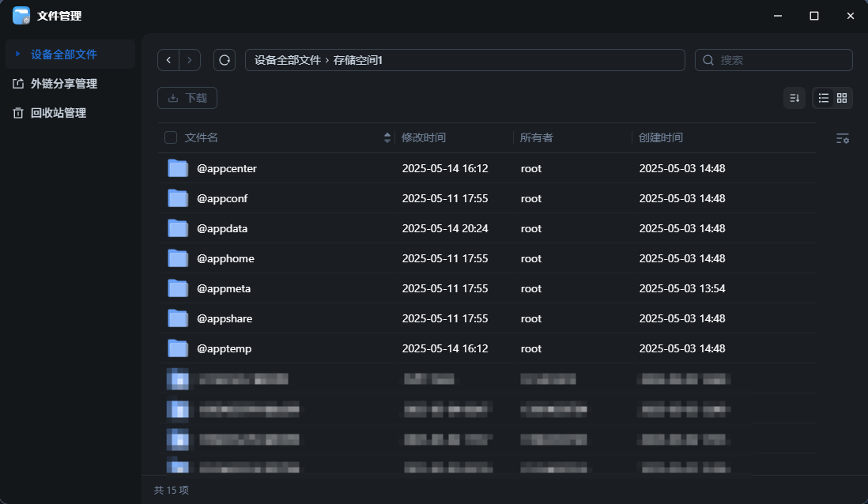Switch to list view layout

(823, 98)
